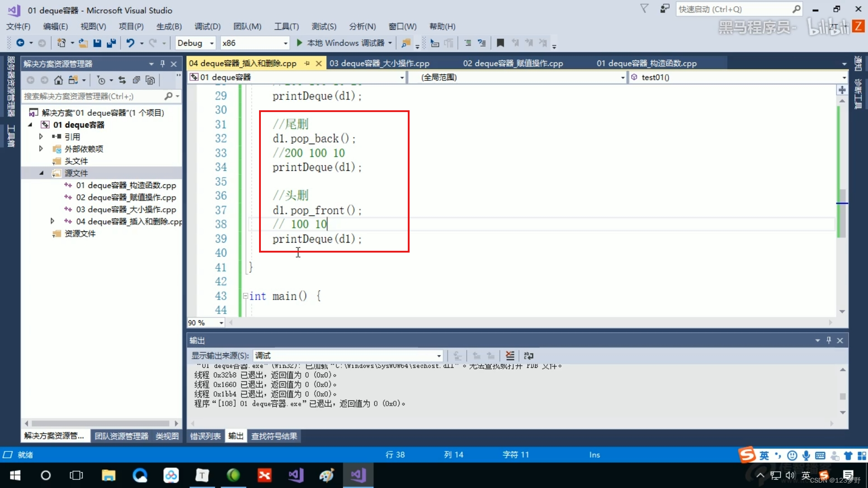Open the x86 platform dropdown

(285, 43)
